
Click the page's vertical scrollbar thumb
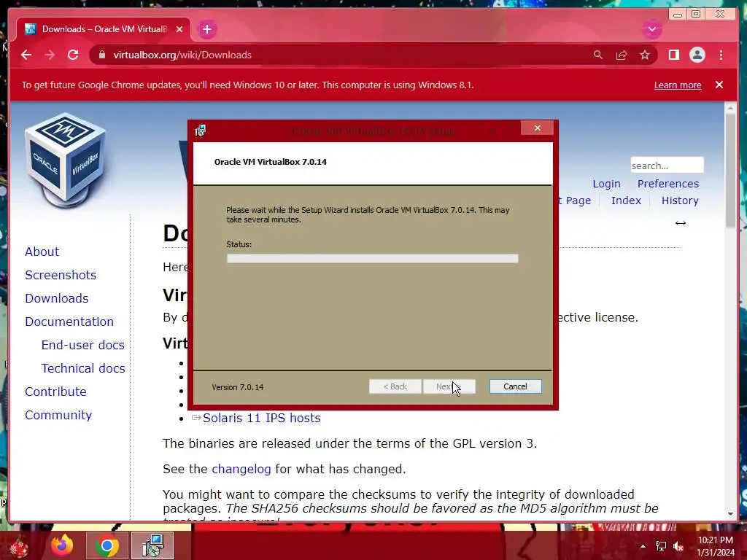(731, 171)
